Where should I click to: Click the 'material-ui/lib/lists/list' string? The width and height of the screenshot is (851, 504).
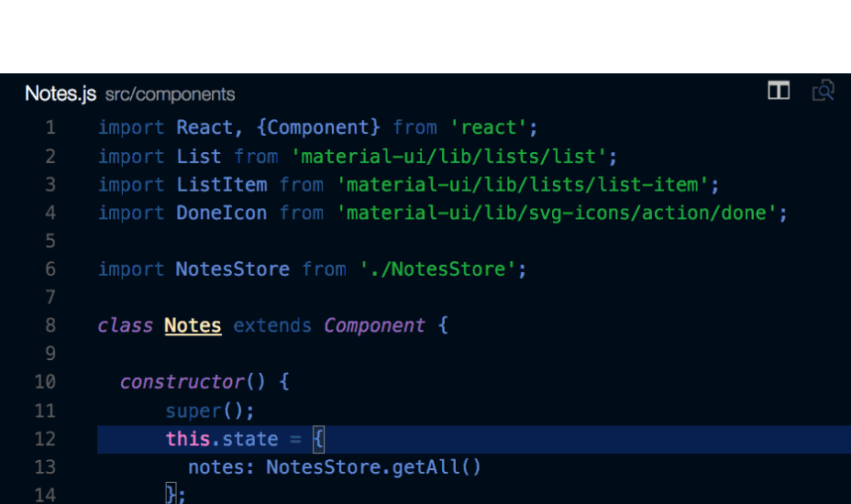(448, 157)
